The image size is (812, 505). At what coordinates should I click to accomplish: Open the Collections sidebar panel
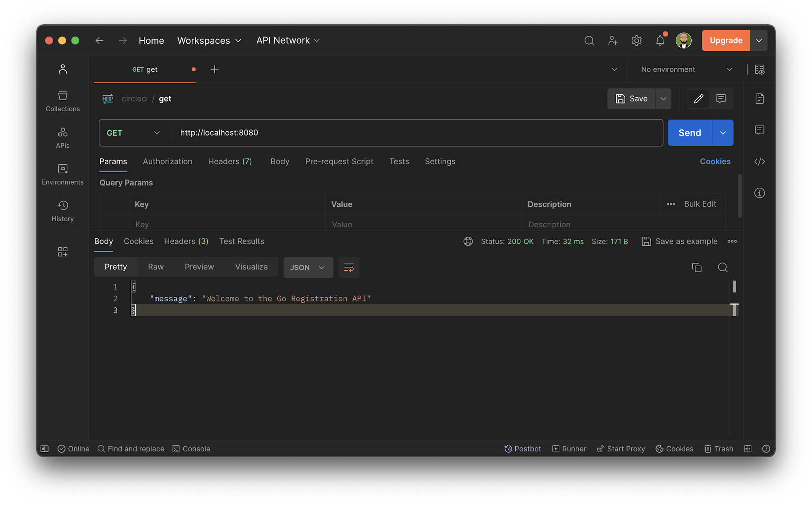point(63,101)
